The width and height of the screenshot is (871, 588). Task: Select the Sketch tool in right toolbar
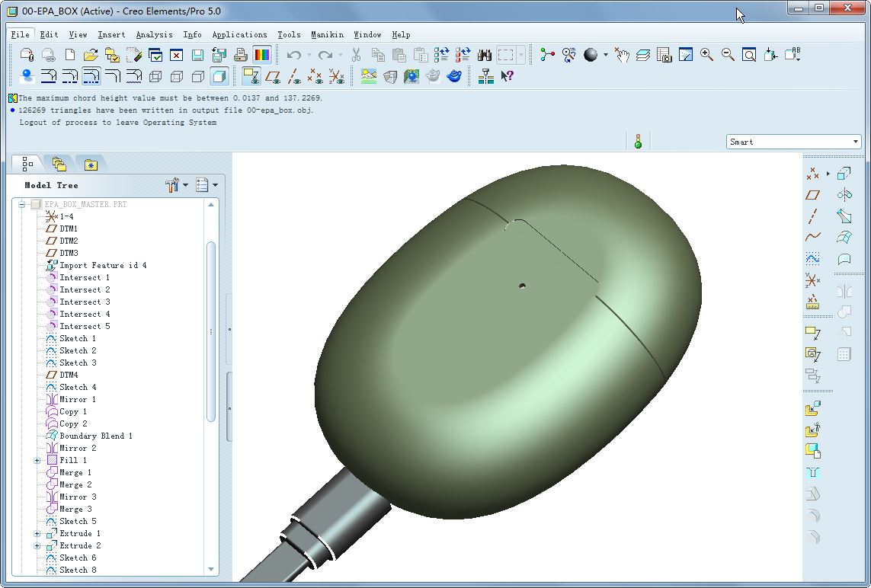coord(812,258)
